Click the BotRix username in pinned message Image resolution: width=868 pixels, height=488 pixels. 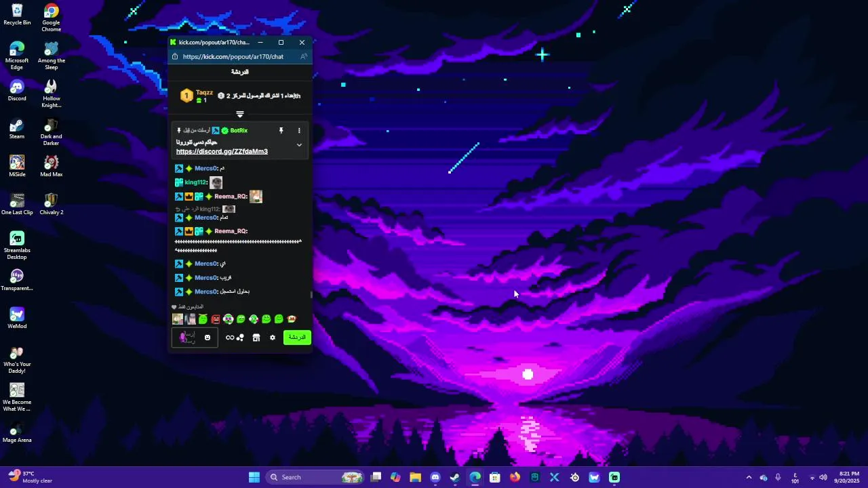pyautogui.click(x=239, y=131)
